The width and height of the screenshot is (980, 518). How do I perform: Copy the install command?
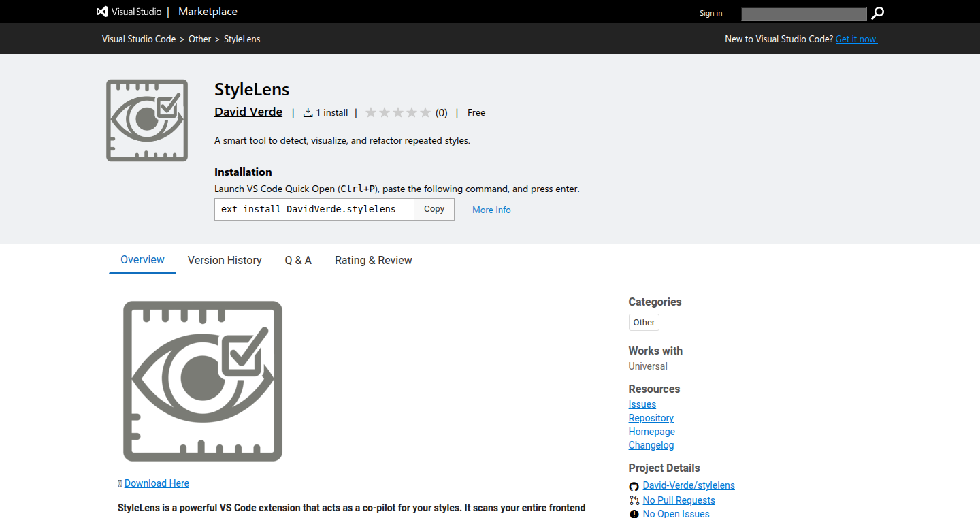tap(434, 209)
